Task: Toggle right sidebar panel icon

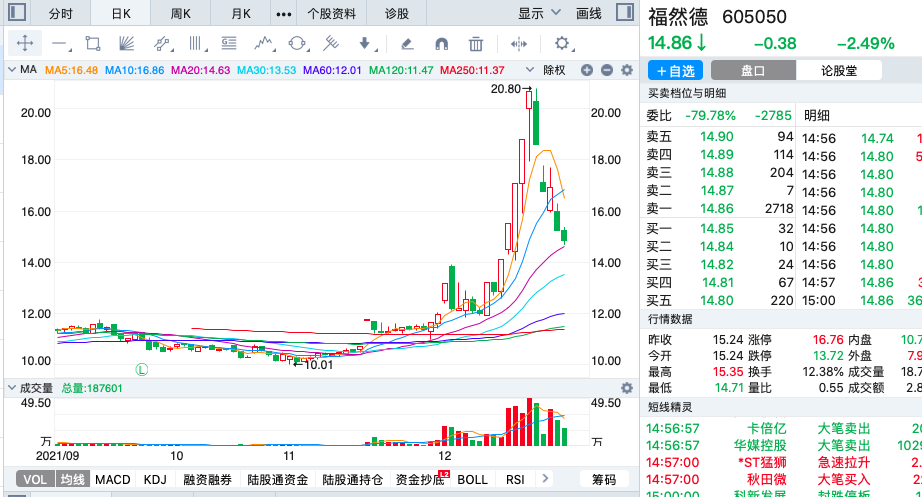Action: pyautogui.click(x=624, y=12)
